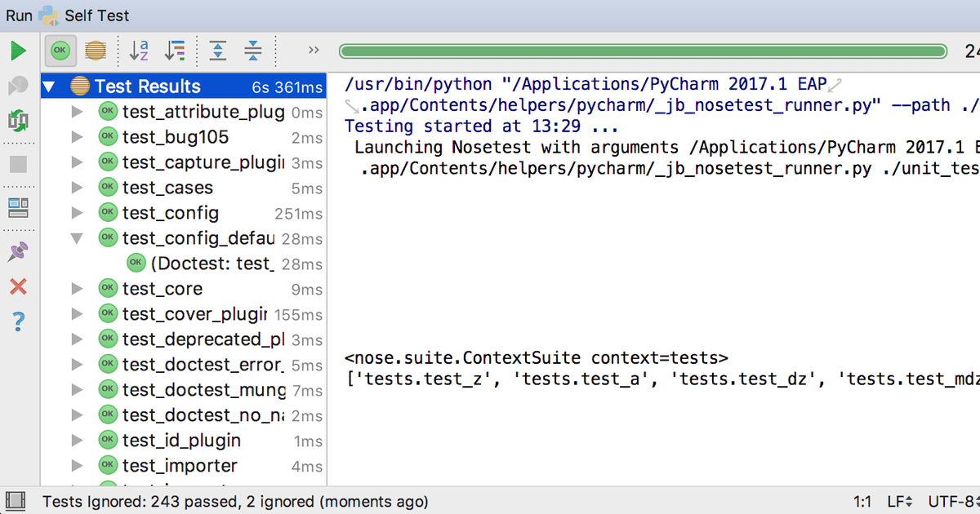Close the run panel with red X
This screenshot has width=980, height=514.
18,286
